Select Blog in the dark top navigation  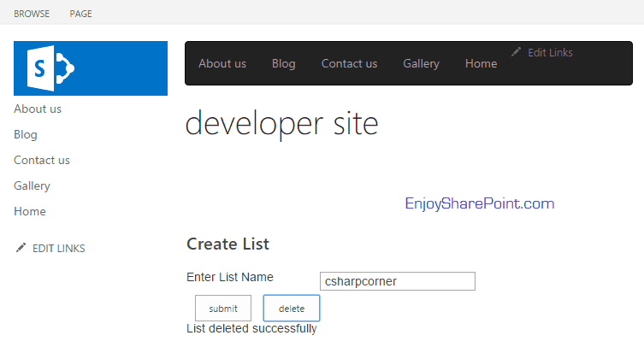tap(283, 63)
